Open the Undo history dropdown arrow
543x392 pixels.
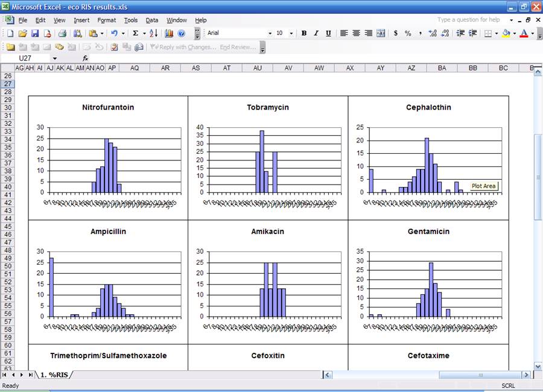click(x=123, y=33)
